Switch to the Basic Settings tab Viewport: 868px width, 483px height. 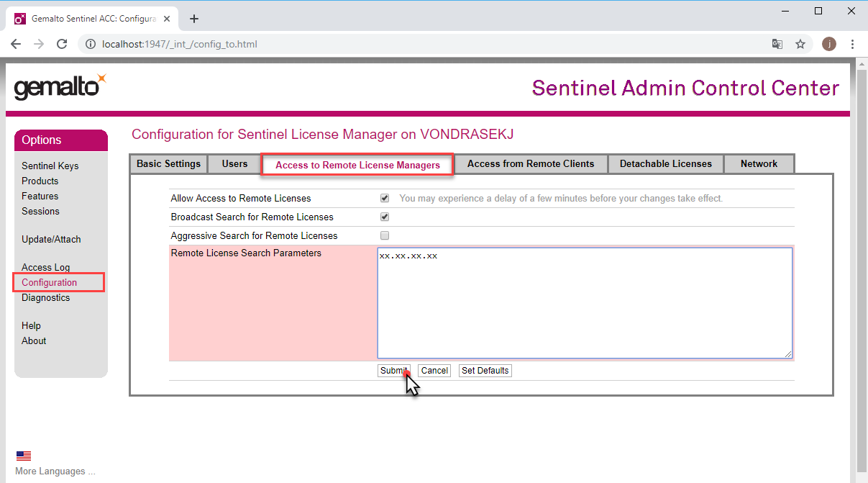point(168,163)
